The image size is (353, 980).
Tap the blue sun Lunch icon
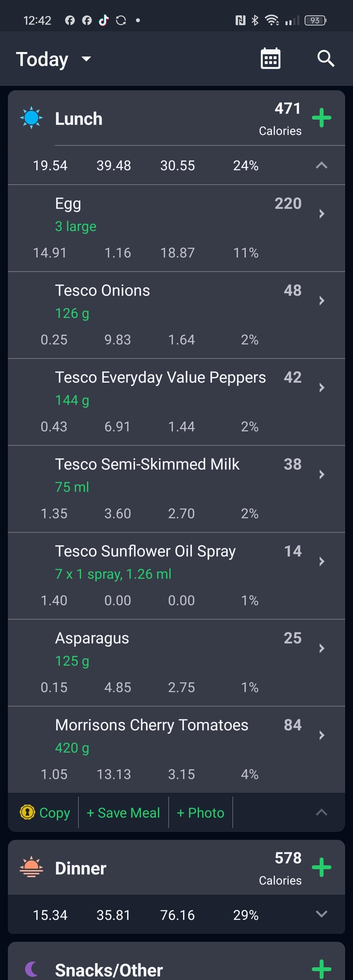point(31,118)
